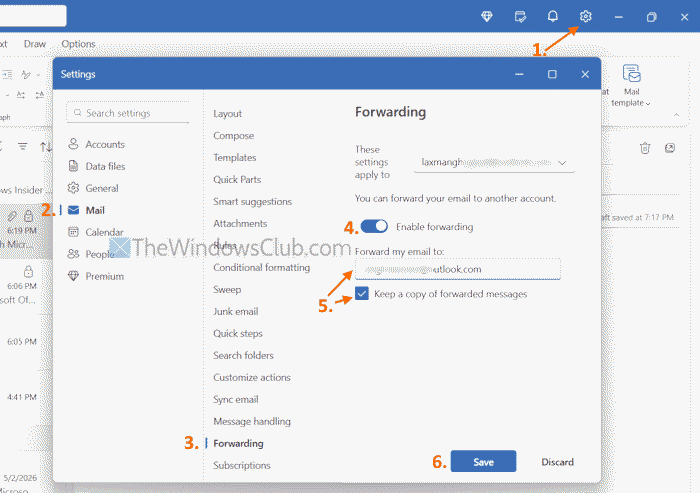Open Conditional formatting settings
The height and width of the screenshot is (493, 700).
(262, 267)
